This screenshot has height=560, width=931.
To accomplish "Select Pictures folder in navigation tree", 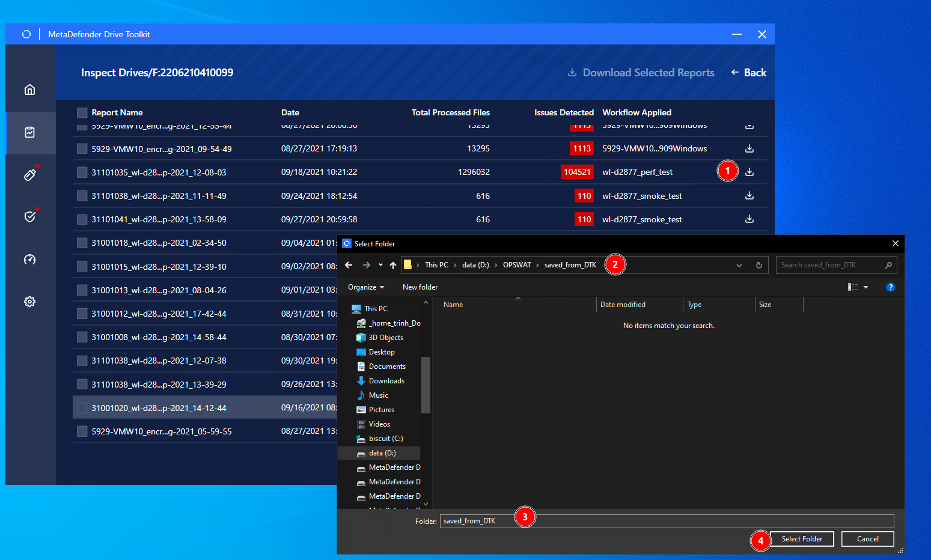I will pos(381,410).
